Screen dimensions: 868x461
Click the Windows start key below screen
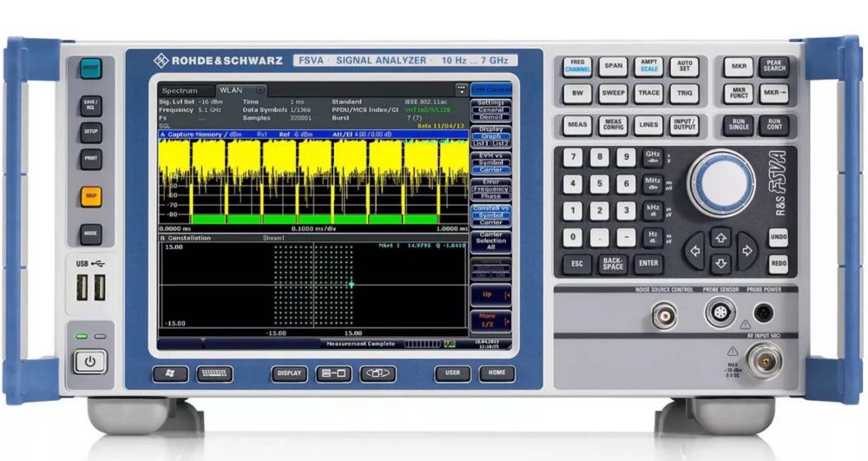pos(170,374)
